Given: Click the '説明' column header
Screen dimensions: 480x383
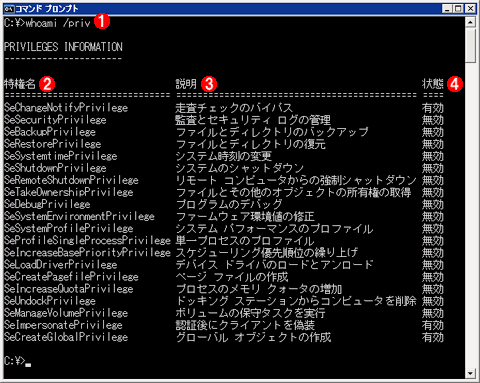Looking at the screenshot, I should 186,83.
